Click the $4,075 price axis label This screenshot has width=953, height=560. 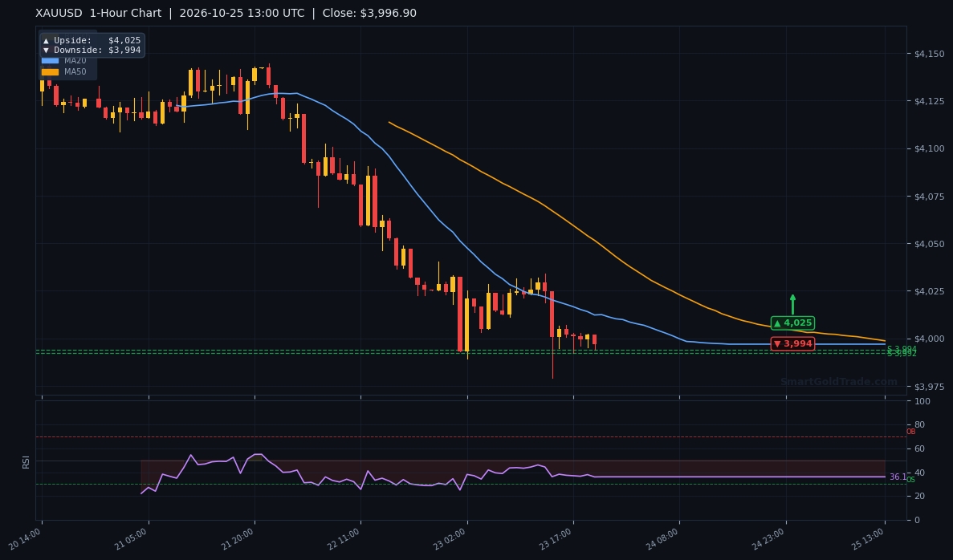point(929,197)
